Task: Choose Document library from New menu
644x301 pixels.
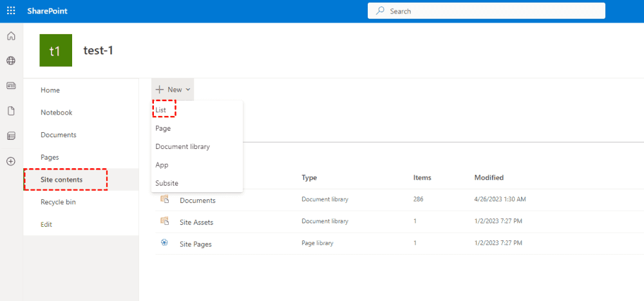Action: click(x=182, y=146)
